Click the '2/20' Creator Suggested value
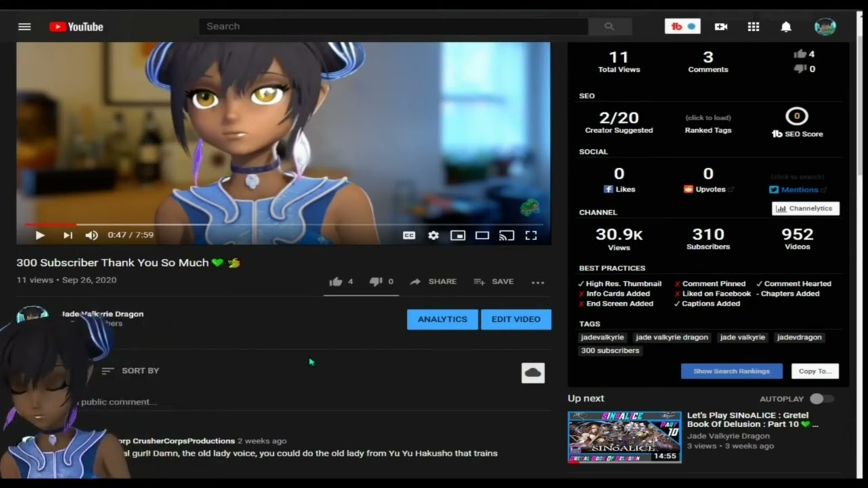 tap(619, 118)
